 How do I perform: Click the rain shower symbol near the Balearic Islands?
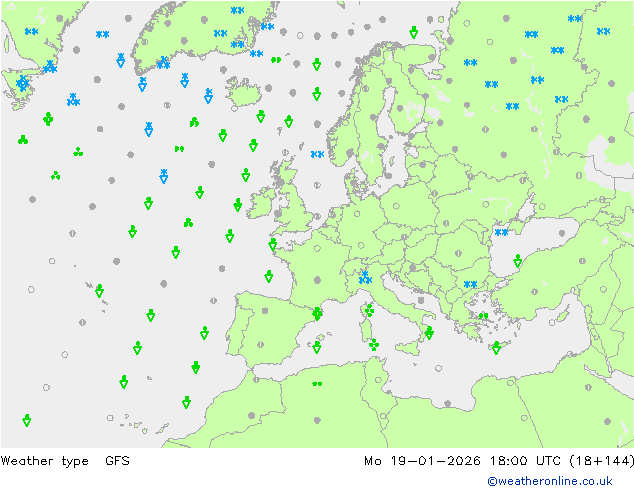coord(317,347)
